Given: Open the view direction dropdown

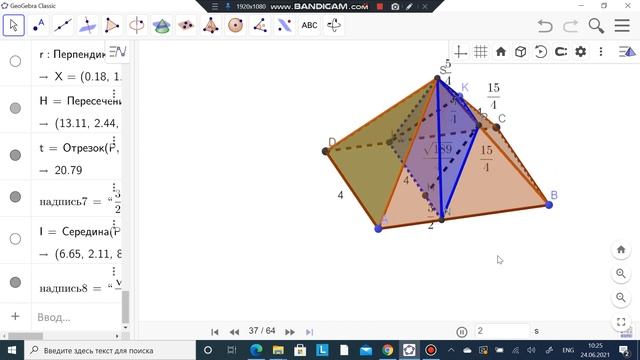Looking at the screenshot, I should [x=561, y=52].
